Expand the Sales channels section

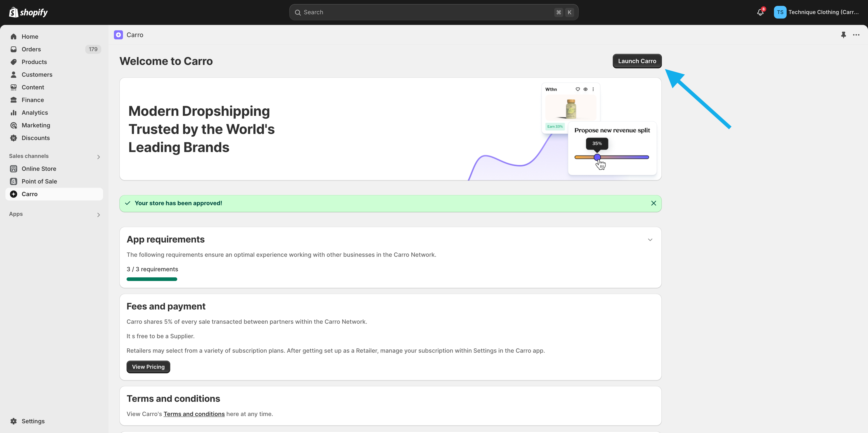pyautogui.click(x=98, y=157)
